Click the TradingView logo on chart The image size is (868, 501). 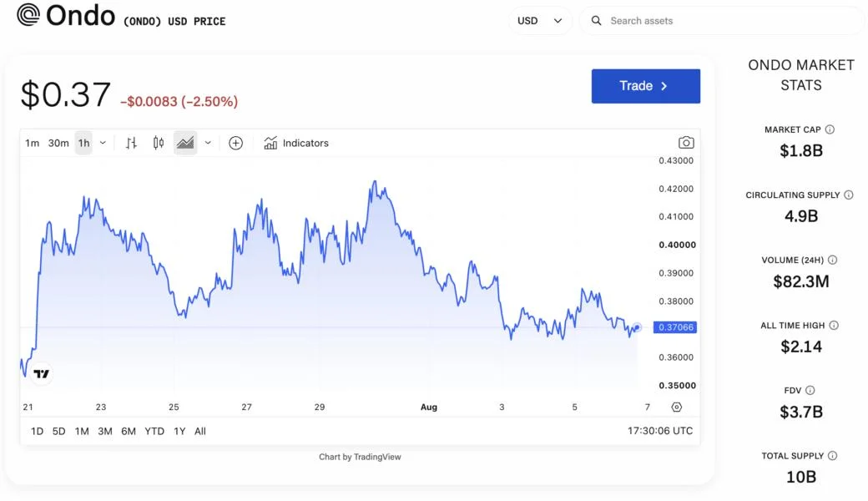coord(42,374)
